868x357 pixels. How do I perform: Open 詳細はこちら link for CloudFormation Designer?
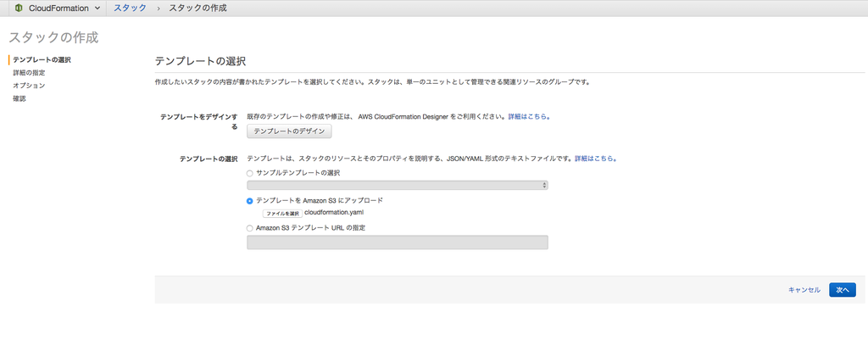(529, 117)
